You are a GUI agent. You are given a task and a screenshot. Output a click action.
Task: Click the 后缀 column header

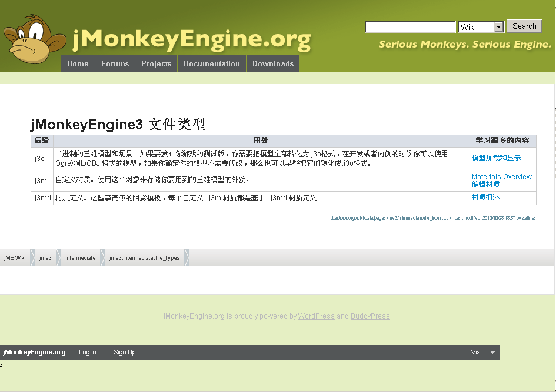[x=42, y=140]
